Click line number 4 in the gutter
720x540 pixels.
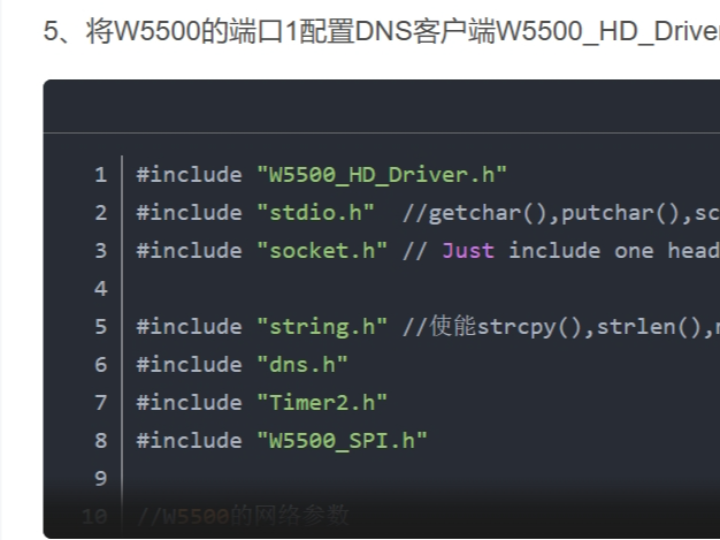(100, 289)
